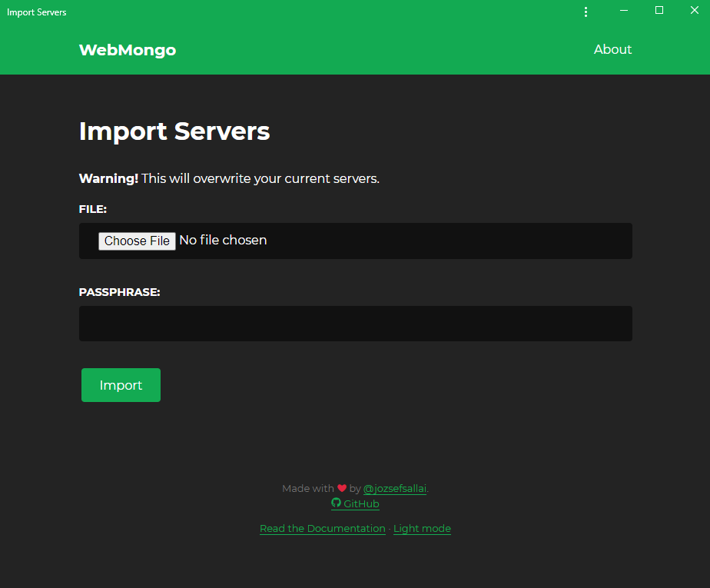The height and width of the screenshot is (588, 710).
Task: Switch to Light mode
Action: 421,528
